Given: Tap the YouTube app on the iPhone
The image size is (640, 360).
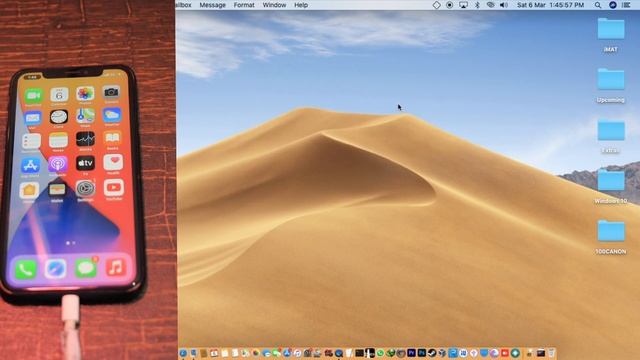Looking at the screenshot, I should pyautogui.click(x=114, y=188).
